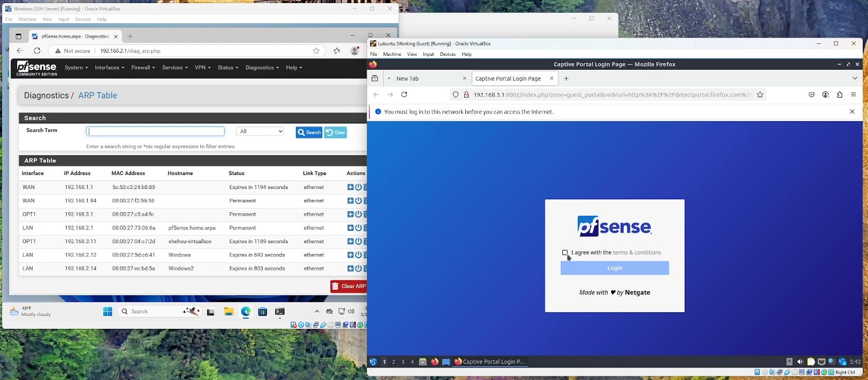Screen dimensions: 868x380
Task: Click the Wake-on-LAN power icon for Windows2
Action: click(x=358, y=268)
